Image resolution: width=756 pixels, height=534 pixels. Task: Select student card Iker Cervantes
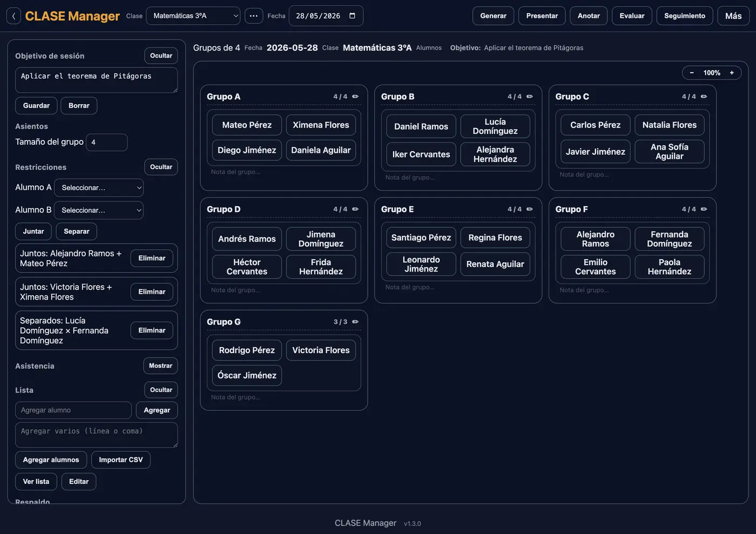tap(421, 154)
